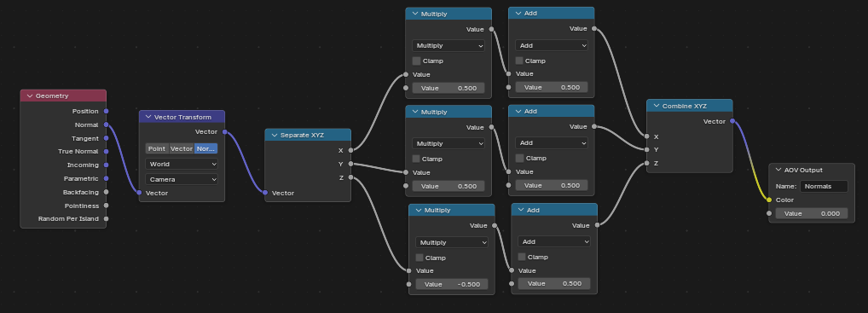The image size is (868, 313).
Task: Click 0.500 Value field of Add node feeding Combine Y
Action: coord(552,186)
